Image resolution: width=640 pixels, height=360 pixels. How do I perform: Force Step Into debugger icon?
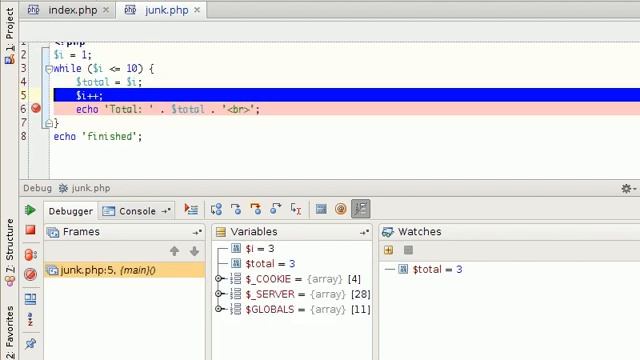coord(256,209)
